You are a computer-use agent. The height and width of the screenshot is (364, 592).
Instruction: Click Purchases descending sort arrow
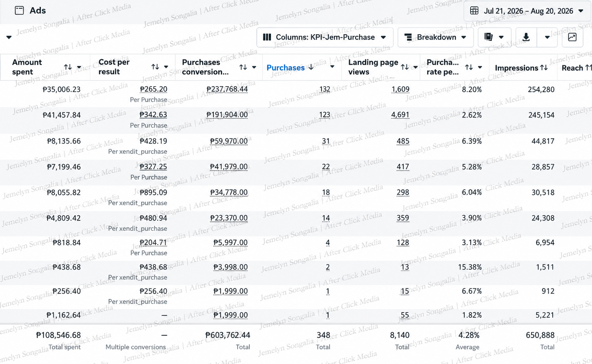[311, 67]
